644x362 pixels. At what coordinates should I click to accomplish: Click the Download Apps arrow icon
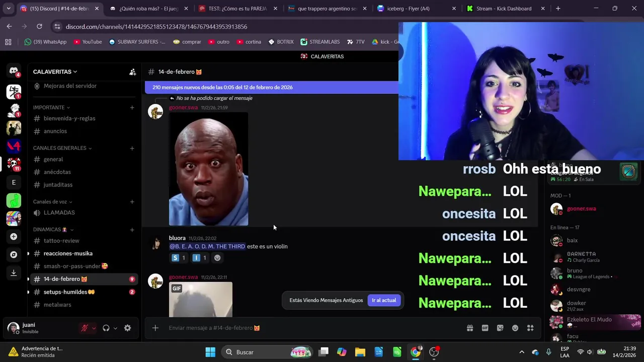click(14, 273)
